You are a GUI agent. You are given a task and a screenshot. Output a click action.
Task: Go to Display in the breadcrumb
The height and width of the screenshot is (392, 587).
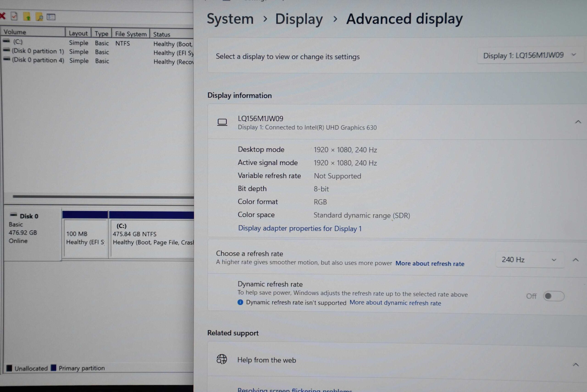coord(299,19)
